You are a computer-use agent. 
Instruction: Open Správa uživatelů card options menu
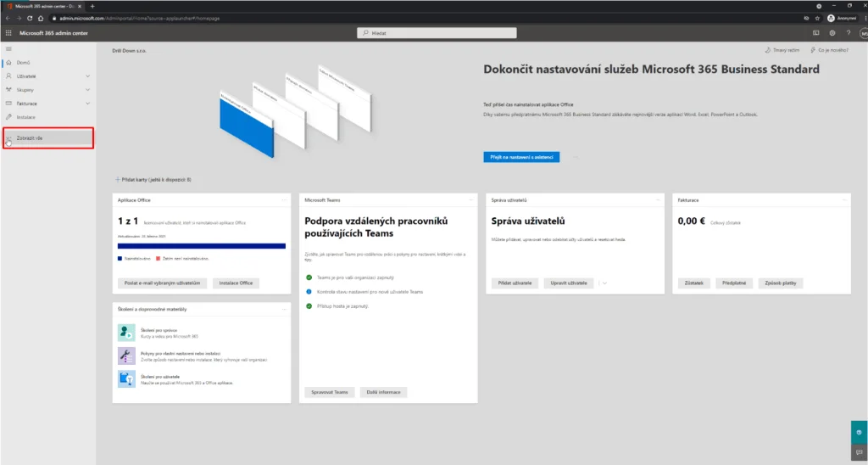[x=658, y=200]
